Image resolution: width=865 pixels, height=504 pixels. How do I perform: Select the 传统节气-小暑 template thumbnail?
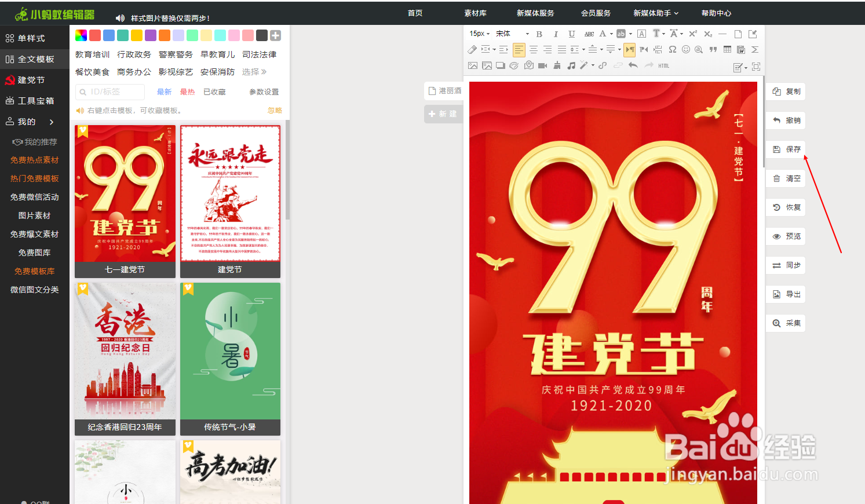(x=230, y=359)
